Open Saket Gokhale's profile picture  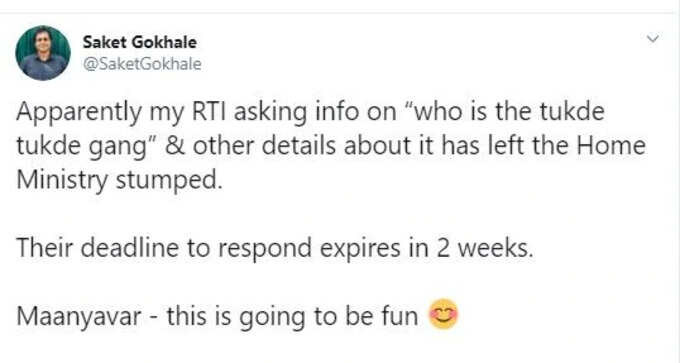[x=43, y=53]
